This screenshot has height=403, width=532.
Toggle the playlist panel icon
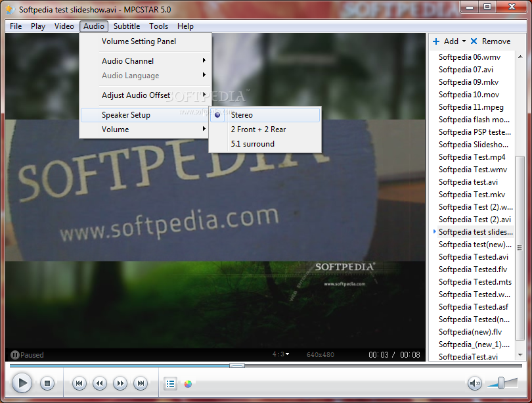click(x=170, y=384)
